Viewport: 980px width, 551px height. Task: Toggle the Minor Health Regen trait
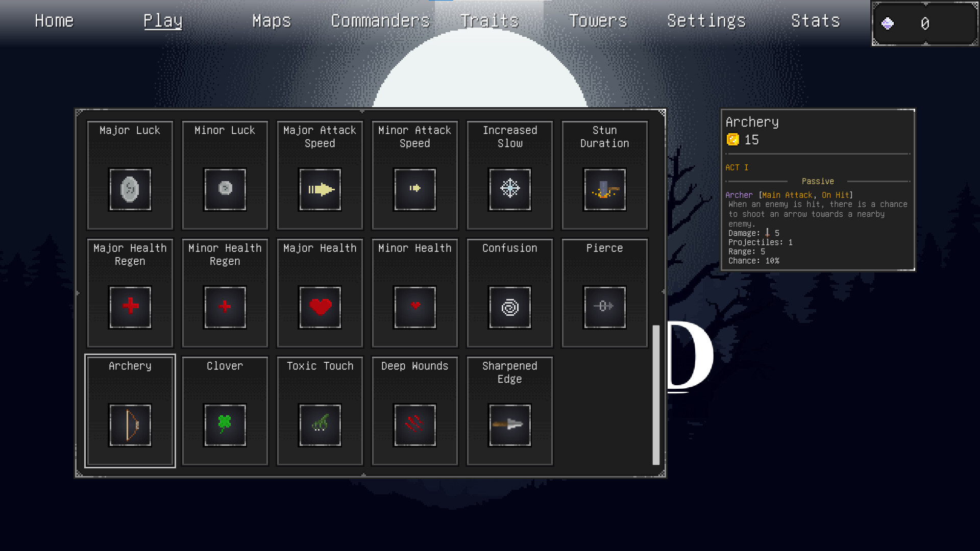225,292
